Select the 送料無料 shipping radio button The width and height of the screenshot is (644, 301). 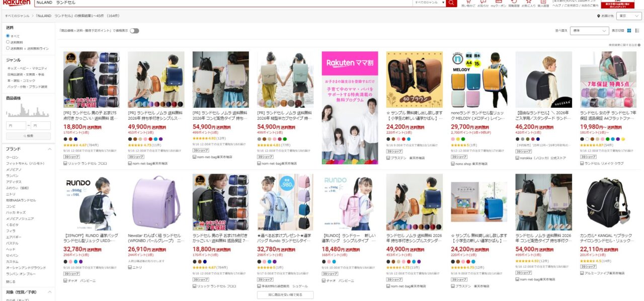pyautogui.click(x=8, y=42)
